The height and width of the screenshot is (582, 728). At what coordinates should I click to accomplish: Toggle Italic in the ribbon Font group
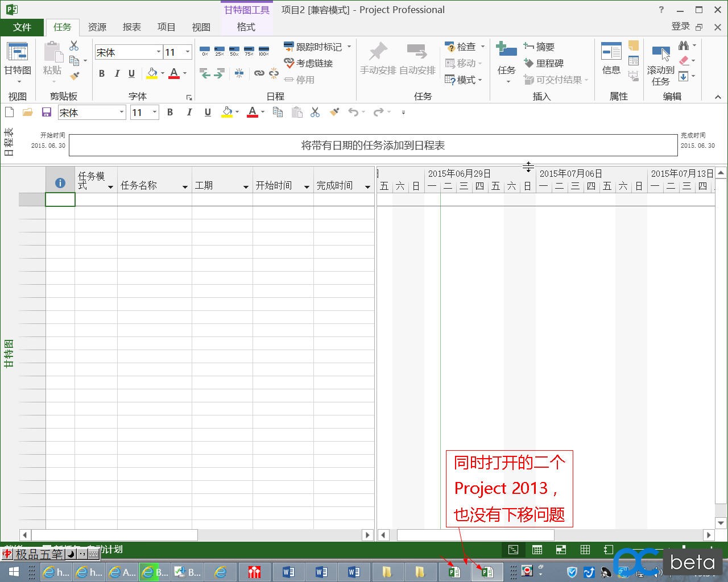click(x=117, y=73)
